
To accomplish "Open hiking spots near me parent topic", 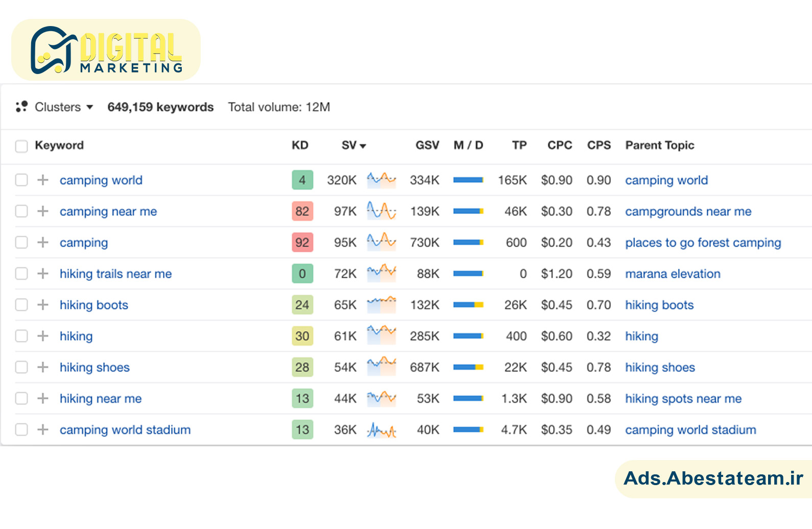I will [683, 398].
